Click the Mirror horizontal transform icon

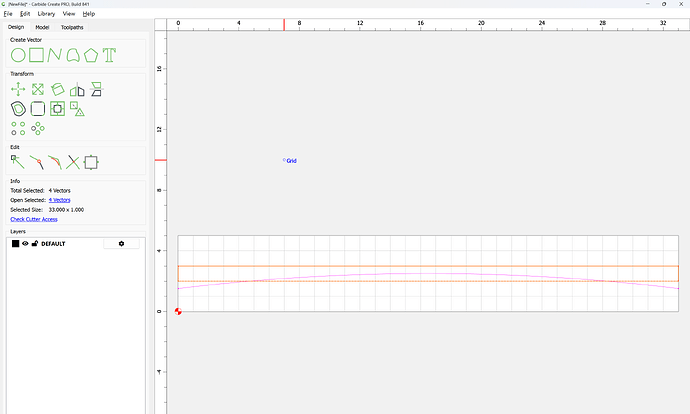(77, 89)
